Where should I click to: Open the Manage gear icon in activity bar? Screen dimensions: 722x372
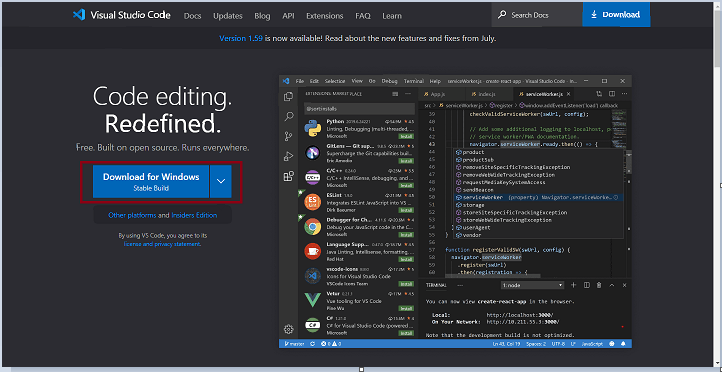pyautogui.click(x=289, y=329)
